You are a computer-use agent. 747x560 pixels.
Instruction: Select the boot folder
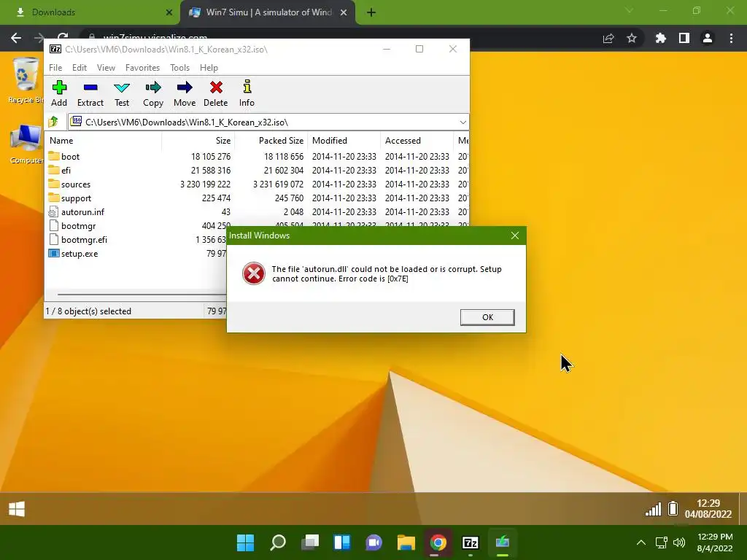pos(64,156)
